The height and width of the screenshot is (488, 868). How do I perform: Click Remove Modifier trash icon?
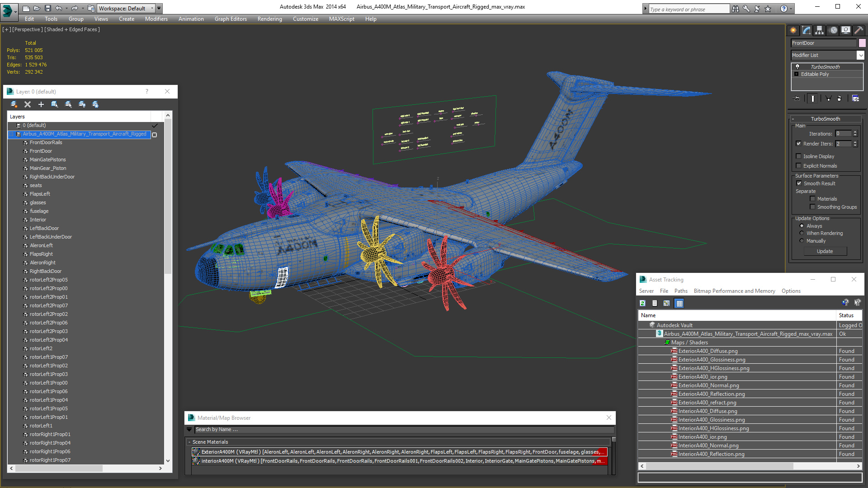840,98
